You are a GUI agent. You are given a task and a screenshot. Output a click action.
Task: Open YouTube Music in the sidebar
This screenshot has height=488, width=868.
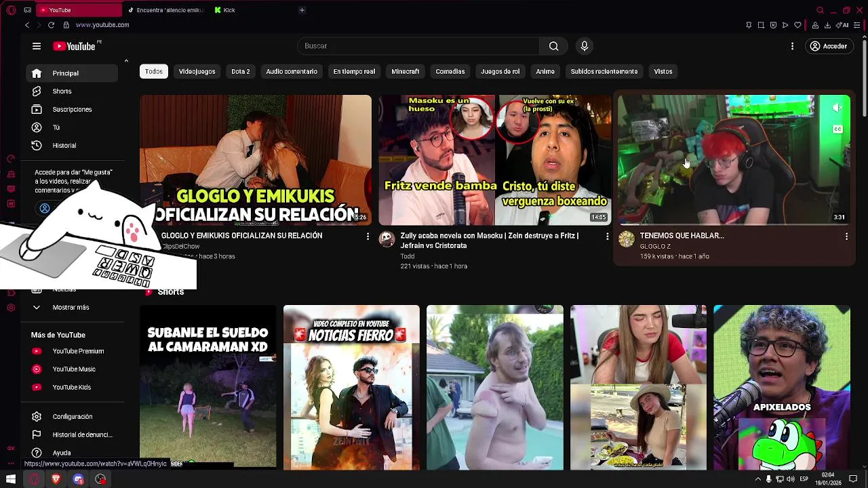pyautogui.click(x=71, y=369)
